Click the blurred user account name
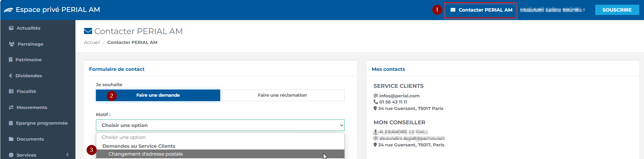The height and width of the screenshot is (159, 644). [x=552, y=10]
